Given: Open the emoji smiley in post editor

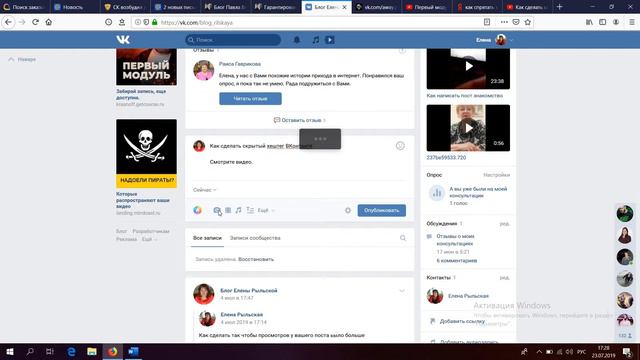Looking at the screenshot, I should click(x=400, y=146).
